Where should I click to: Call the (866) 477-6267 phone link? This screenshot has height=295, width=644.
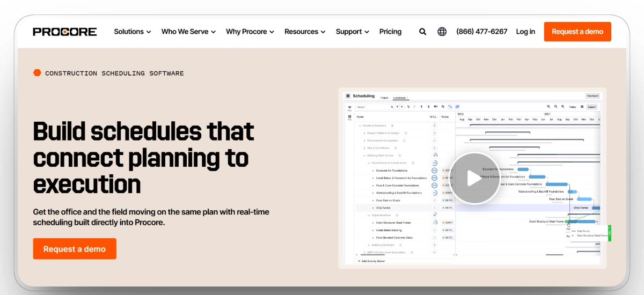pyautogui.click(x=481, y=32)
